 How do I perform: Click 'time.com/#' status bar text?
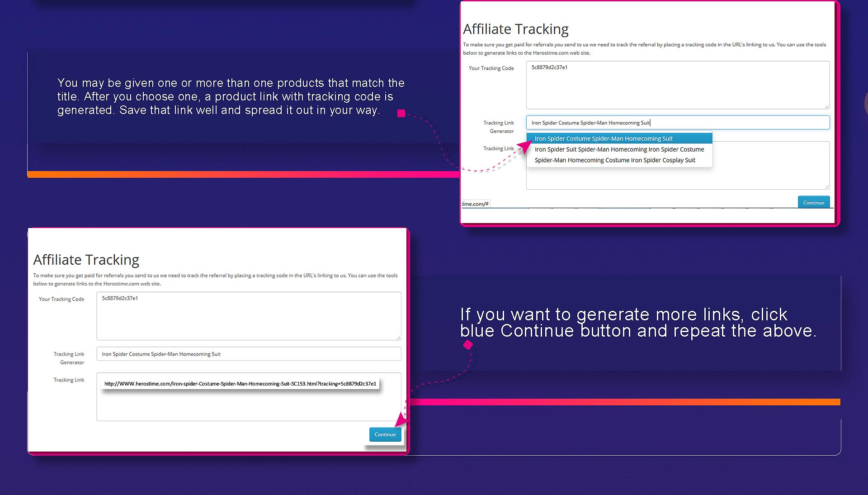pos(475,204)
